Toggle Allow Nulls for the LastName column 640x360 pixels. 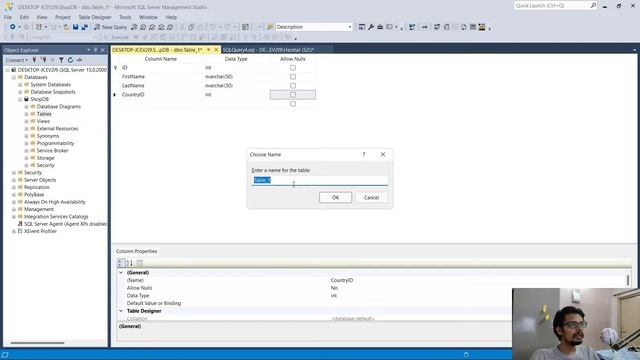click(293, 86)
